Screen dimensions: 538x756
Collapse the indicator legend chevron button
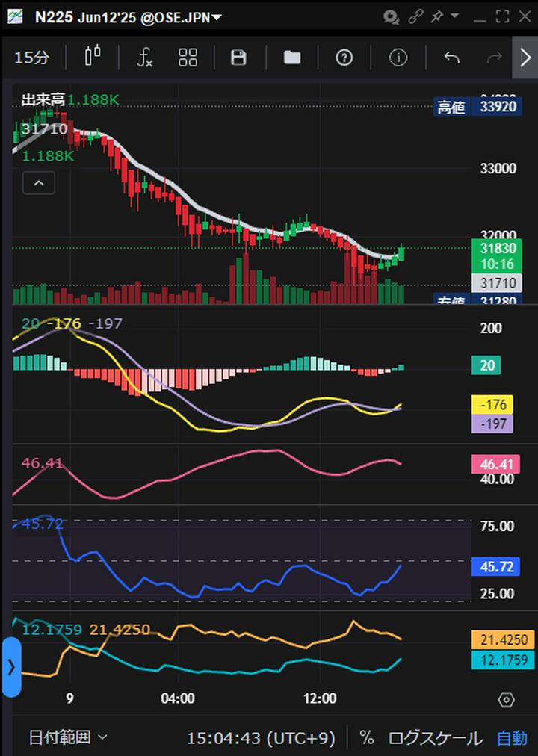[39, 182]
